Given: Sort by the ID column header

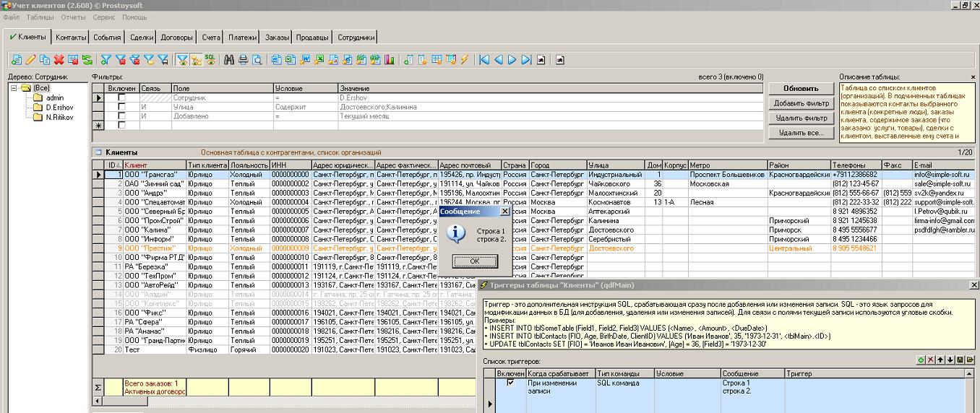Looking at the screenshot, I should click(112, 165).
